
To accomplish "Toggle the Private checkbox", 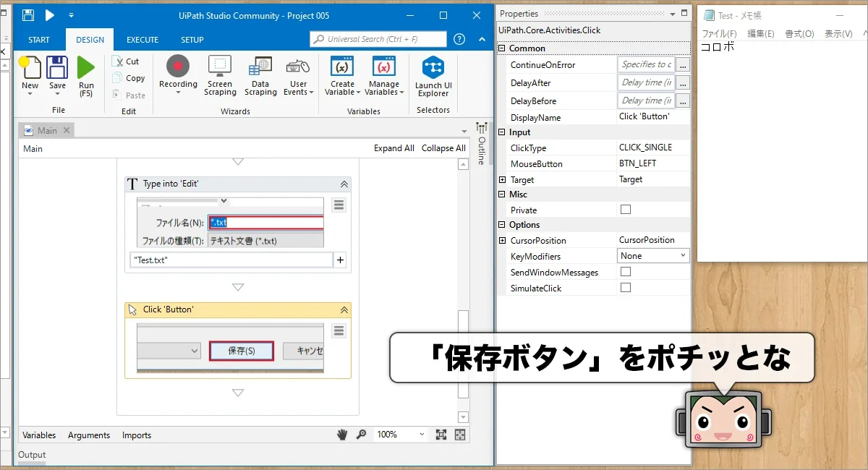I will pyautogui.click(x=626, y=210).
